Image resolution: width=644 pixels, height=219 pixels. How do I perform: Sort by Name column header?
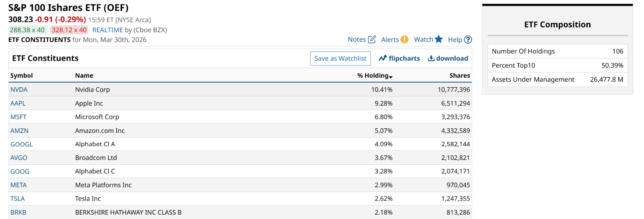tap(84, 76)
